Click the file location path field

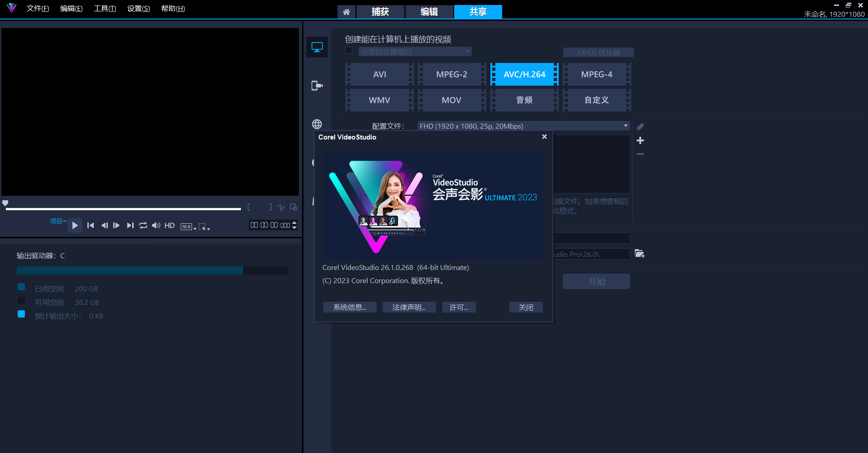coord(591,254)
